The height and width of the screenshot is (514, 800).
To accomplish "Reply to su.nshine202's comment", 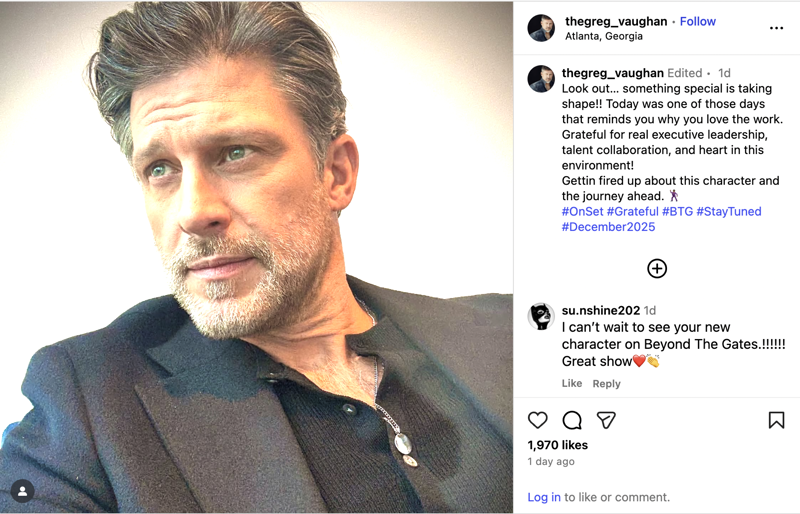I will click(x=606, y=383).
